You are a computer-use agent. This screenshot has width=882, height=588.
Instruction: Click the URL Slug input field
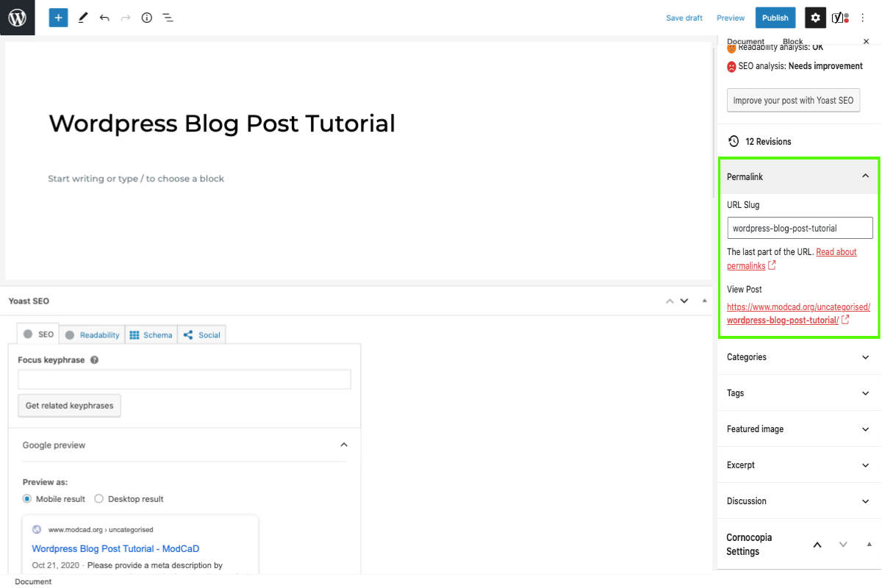pyautogui.click(x=800, y=228)
